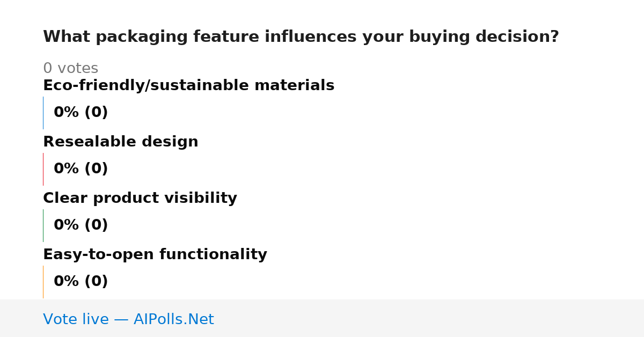Click the gray footer bar
Image resolution: width=644 pixels, height=337 pixels.
[x=322, y=318]
